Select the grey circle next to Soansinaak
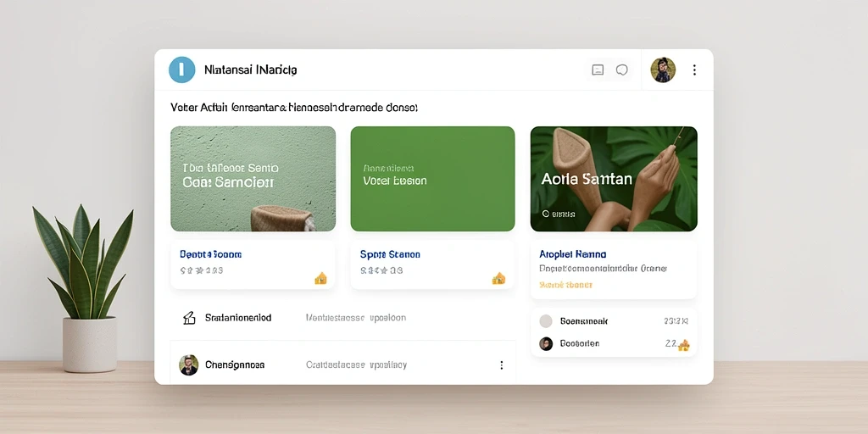This screenshot has height=434, width=868. pyautogui.click(x=546, y=321)
